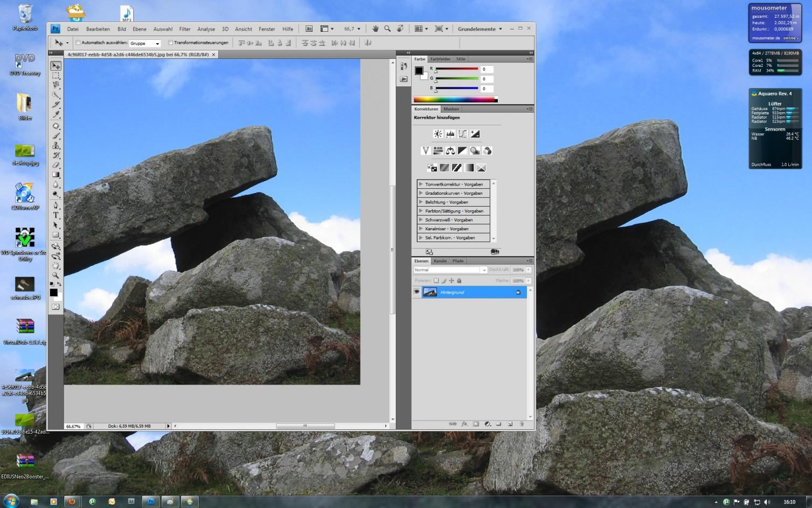Open the status bar info arrow menu
Viewport: 812px width, 508px height.
point(168,426)
